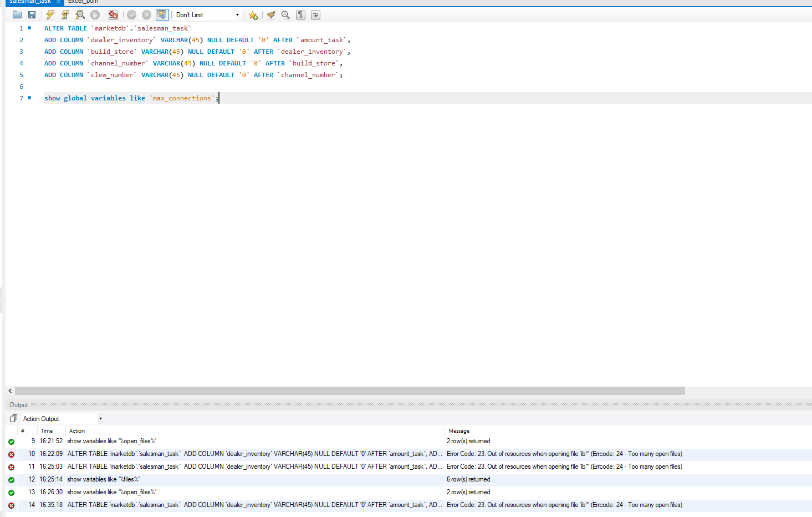The height and width of the screenshot is (517, 812).
Task: Save statement as snippet star icon
Action: pos(253,15)
